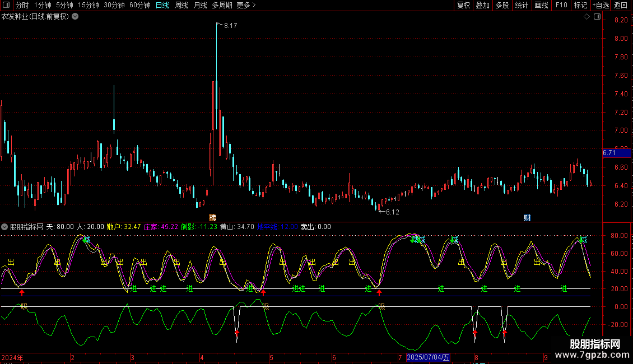Click the 8.20 label on the price axis
The height and width of the screenshot is (364, 633).
621,20
